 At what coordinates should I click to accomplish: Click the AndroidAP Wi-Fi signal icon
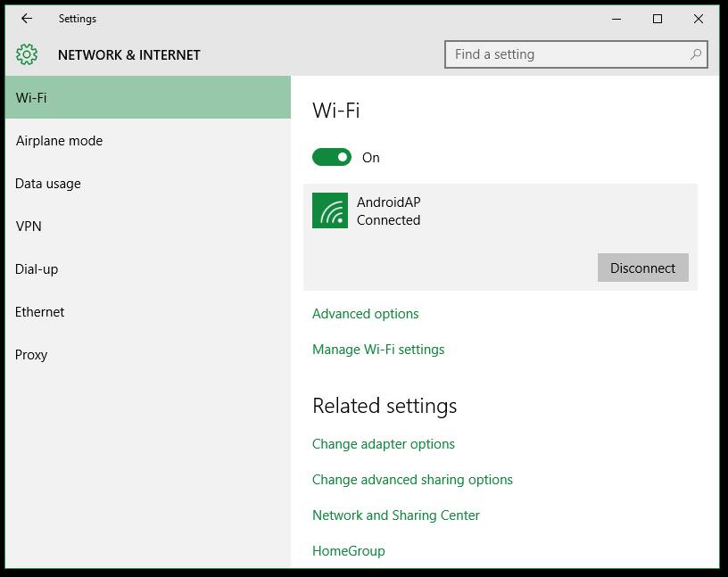(x=330, y=211)
